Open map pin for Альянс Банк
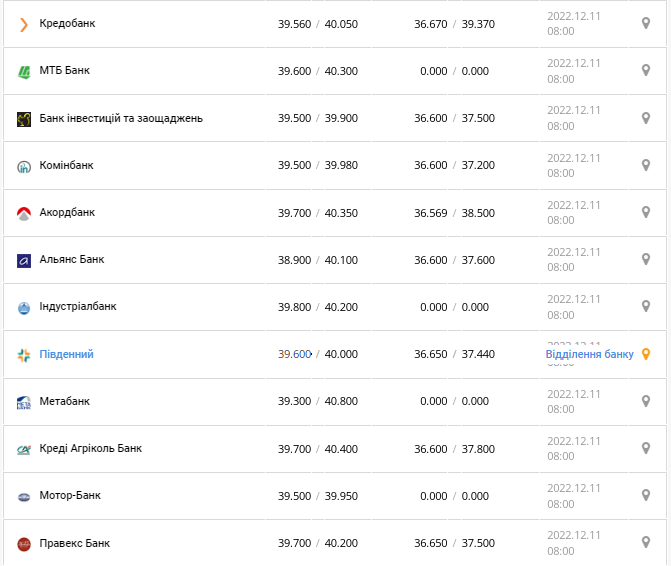 coord(646,259)
